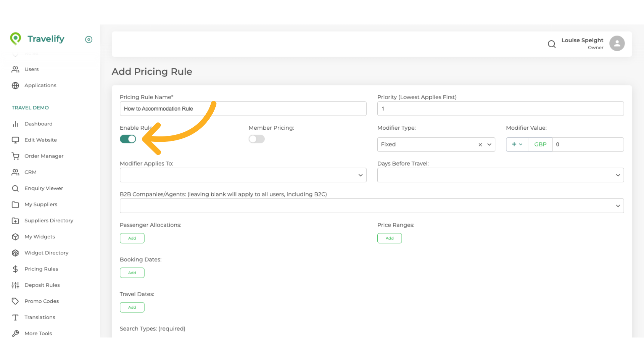This screenshot has width=644, height=362.
Task: Click the sidebar collapse target icon
Action: click(89, 40)
